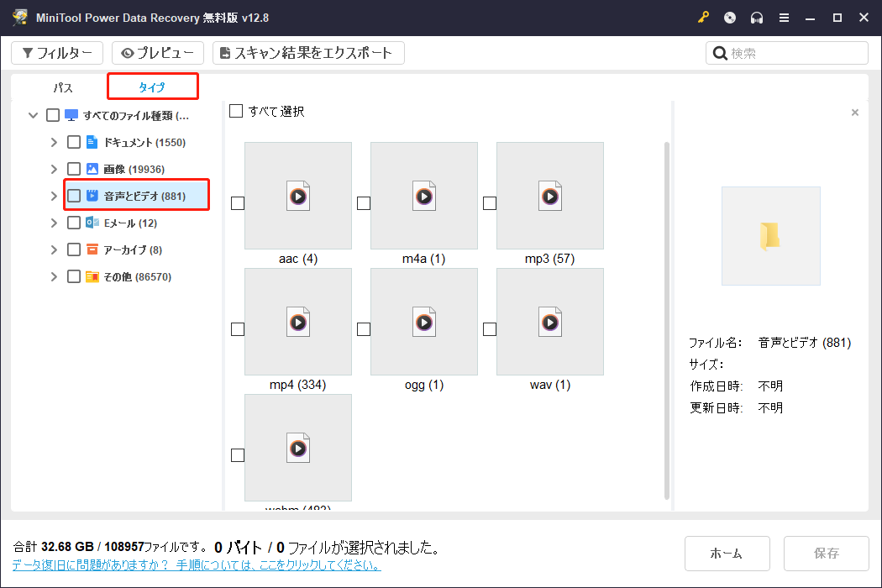882x588 pixels.
Task: Expand the ドキュメント (1550) tree item
Action: 53,141
